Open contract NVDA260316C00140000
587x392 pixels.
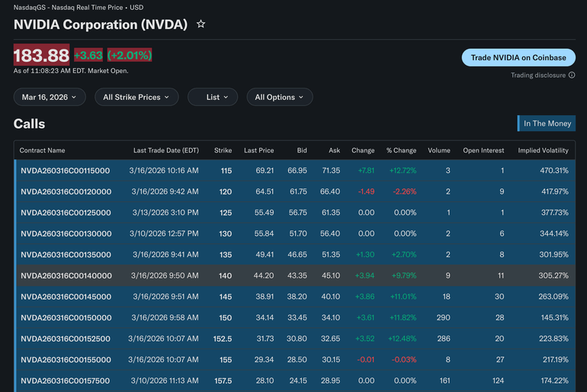pos(66,275)
